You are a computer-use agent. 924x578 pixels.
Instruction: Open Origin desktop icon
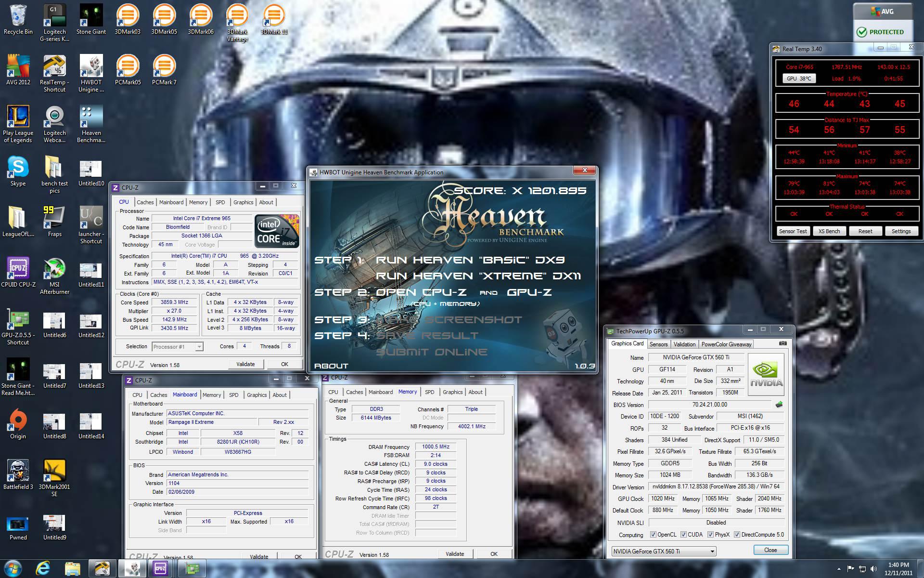(x=18, y=424)
